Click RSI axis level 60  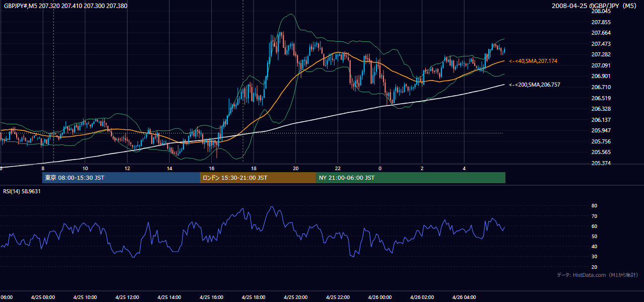(594, 226)
